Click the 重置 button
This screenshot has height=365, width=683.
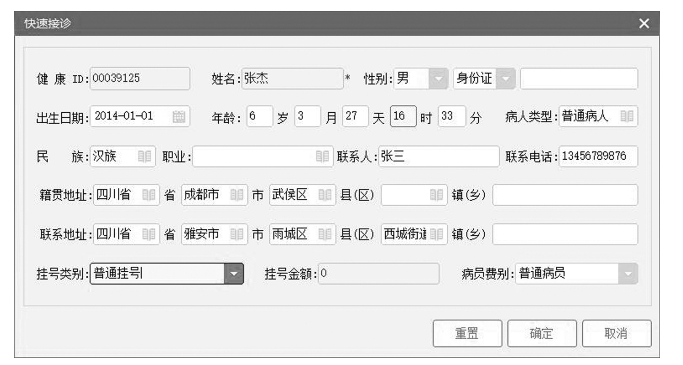467,334
